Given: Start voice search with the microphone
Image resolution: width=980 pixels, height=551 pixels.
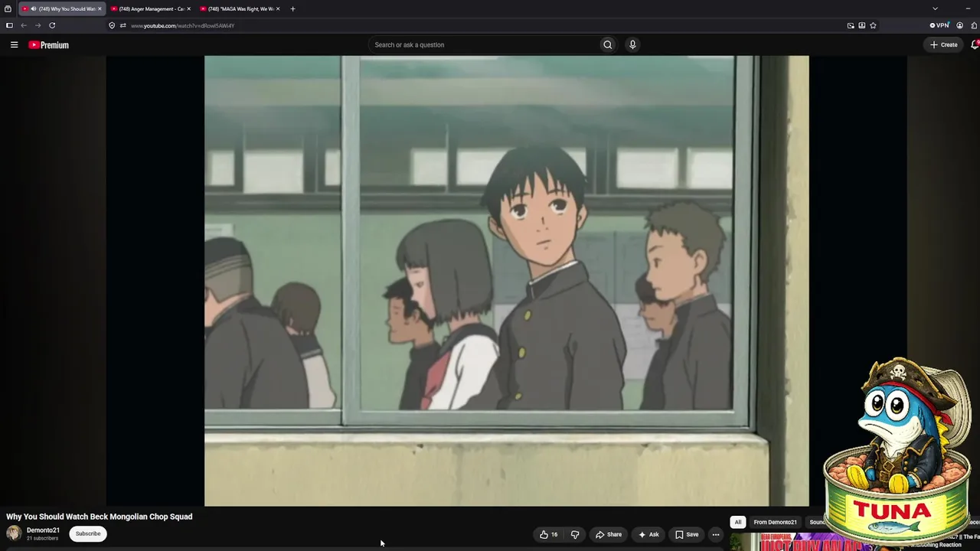Looking at the screenshot, I should (x=632, y=44).
